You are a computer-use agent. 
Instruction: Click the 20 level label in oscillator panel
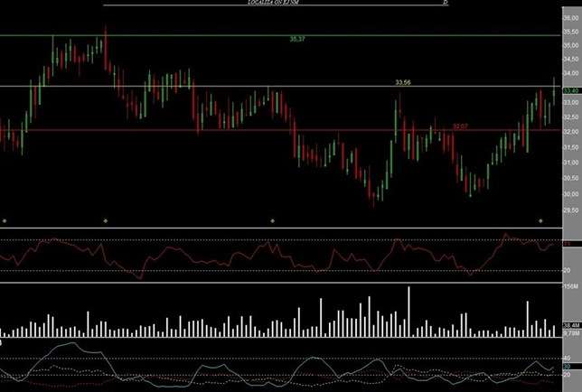point(567,270)
